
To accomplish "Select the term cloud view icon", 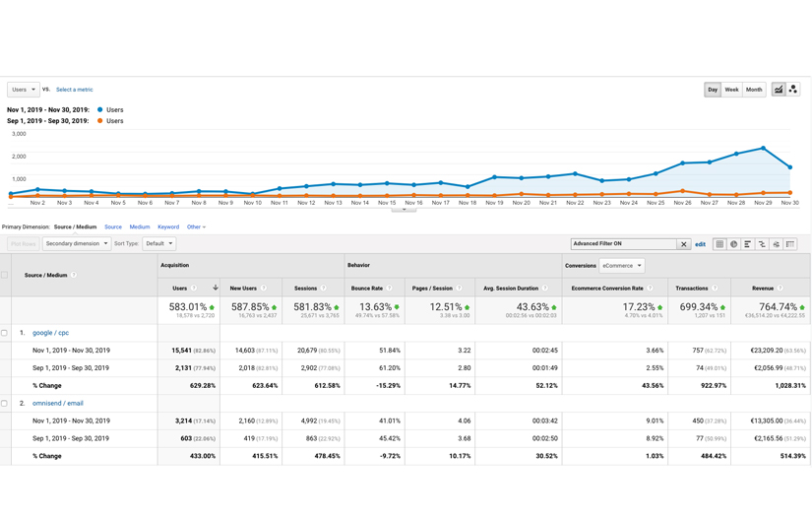I will (776, 244).
